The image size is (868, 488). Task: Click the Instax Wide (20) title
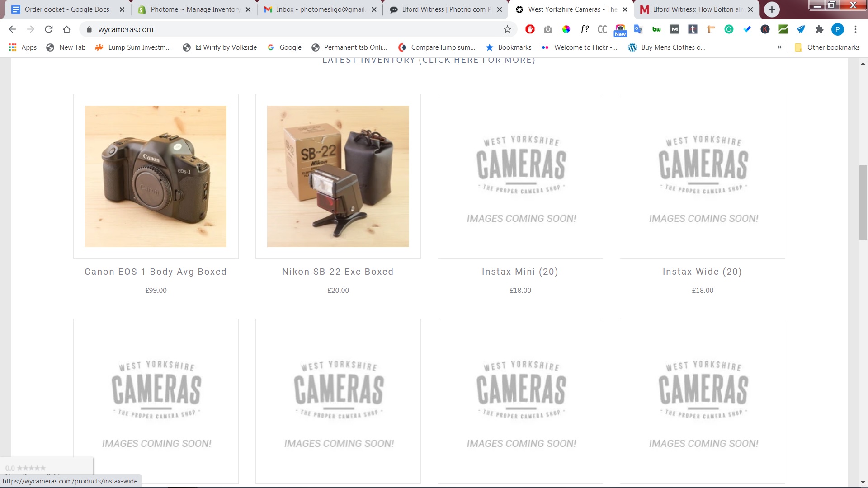click(703, 272)
